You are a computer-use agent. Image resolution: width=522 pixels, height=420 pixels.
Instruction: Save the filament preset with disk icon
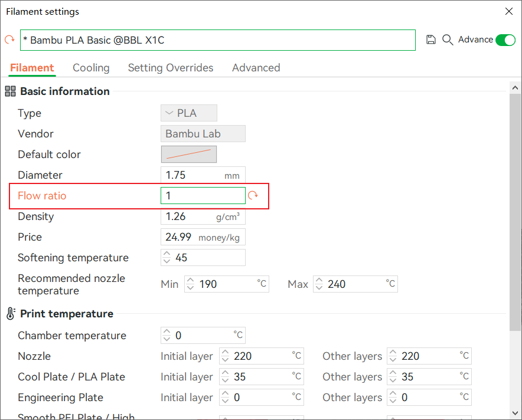(x=431, y=40)
